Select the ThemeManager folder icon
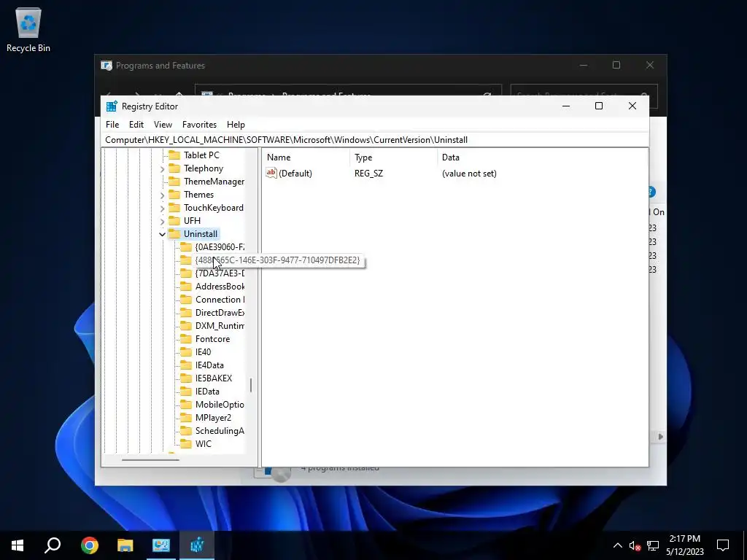 pos(175,182)
